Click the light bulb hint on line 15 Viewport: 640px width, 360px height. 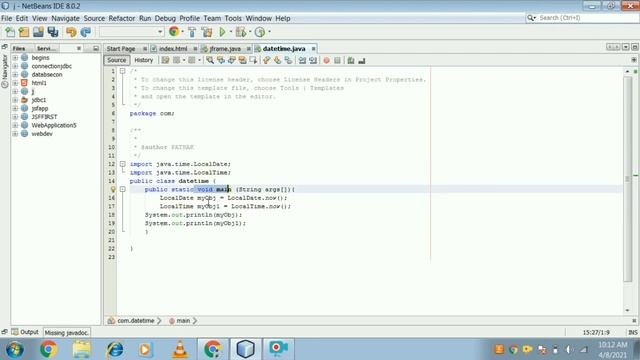pos(113,189)
